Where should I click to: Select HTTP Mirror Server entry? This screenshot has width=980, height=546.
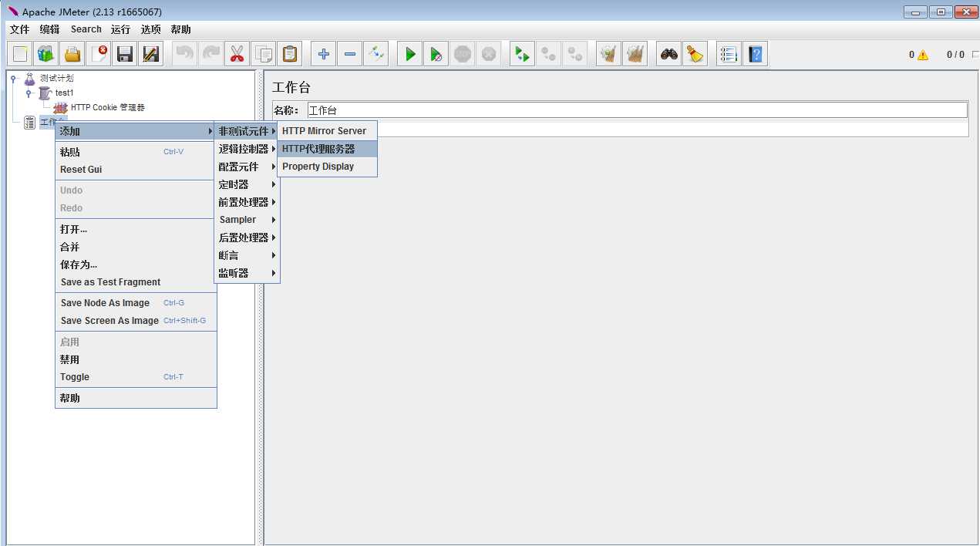point(327,131)
